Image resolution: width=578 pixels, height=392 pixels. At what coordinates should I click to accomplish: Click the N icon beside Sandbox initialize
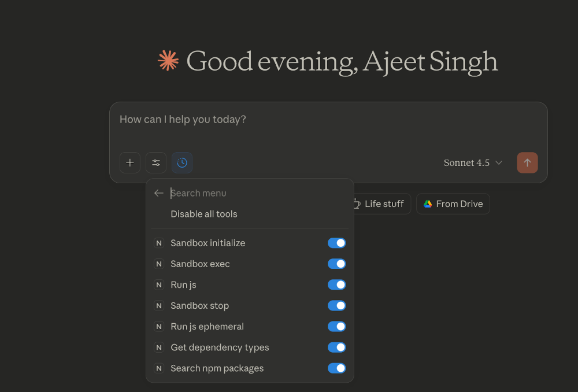point(159,243)
